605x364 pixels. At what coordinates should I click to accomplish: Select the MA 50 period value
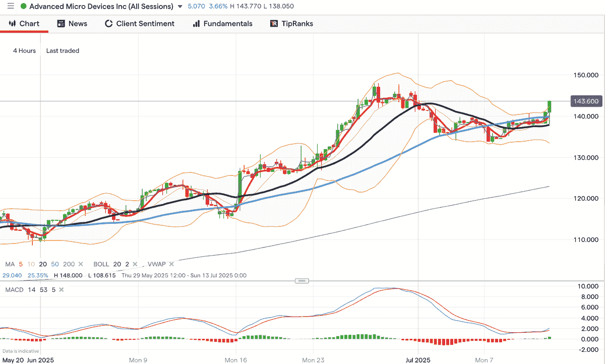click(55, 264)
